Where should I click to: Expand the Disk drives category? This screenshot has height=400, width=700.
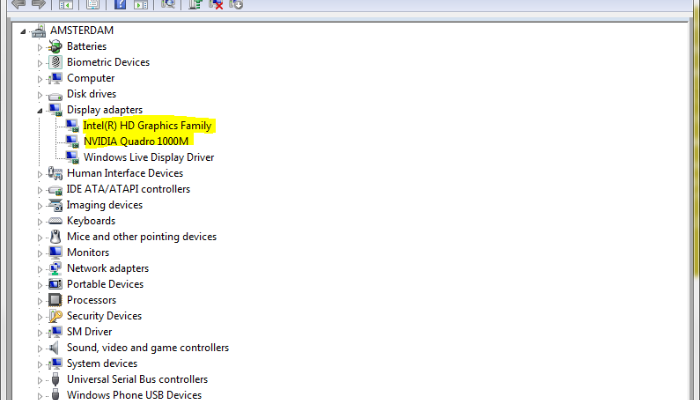40,94
